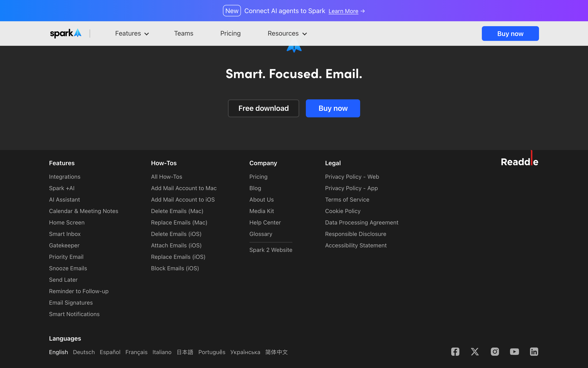Switch language to Українська
Viewport: 588px width, 368px height.
click(x=245, y=352)
